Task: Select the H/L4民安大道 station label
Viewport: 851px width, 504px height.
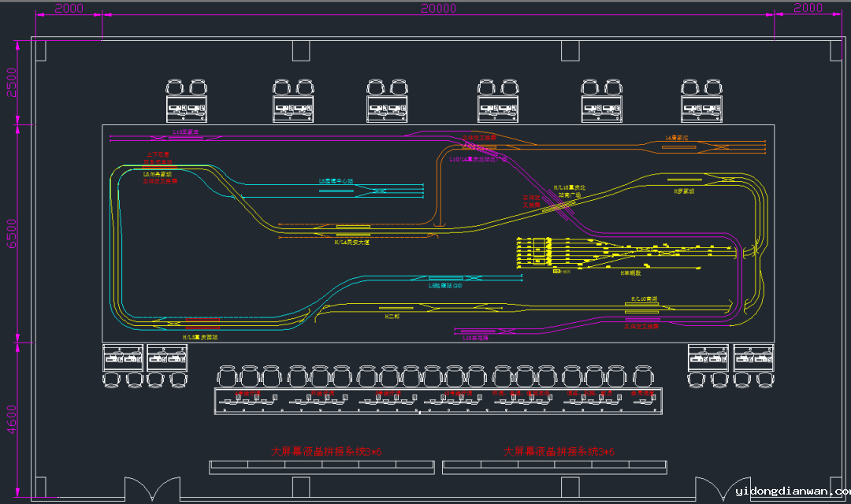Action: pyautogui.click(x=351, y=243)
